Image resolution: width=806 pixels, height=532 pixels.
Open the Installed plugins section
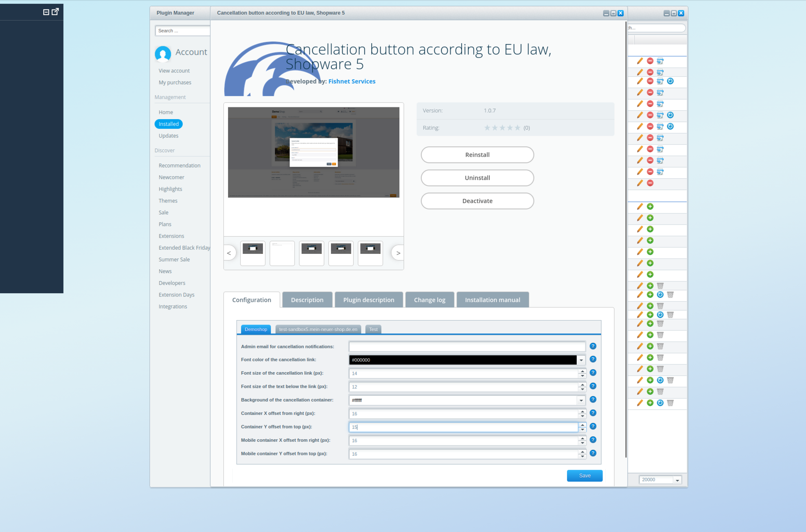169,124
